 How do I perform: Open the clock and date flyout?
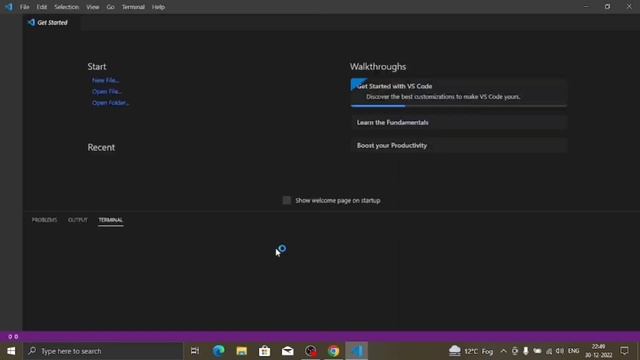pyautogui.click(x=598, y=351)
